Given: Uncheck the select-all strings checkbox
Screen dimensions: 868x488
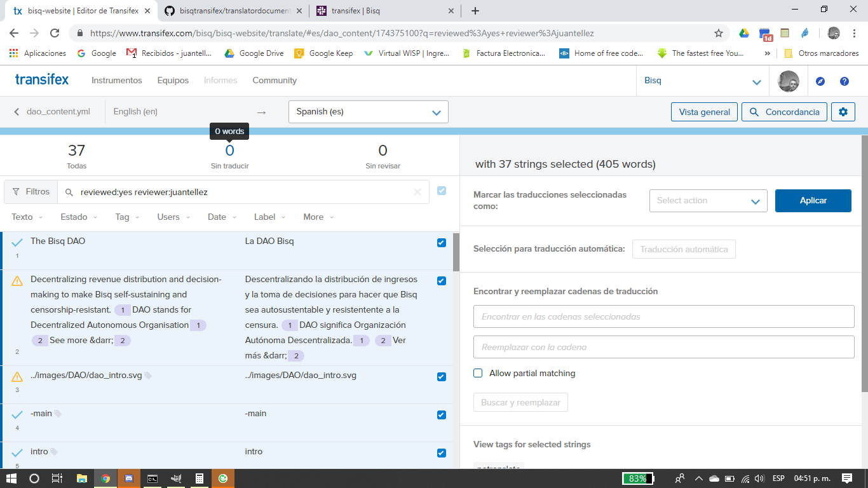Looking at the screenshot, I should coord(442,191).
